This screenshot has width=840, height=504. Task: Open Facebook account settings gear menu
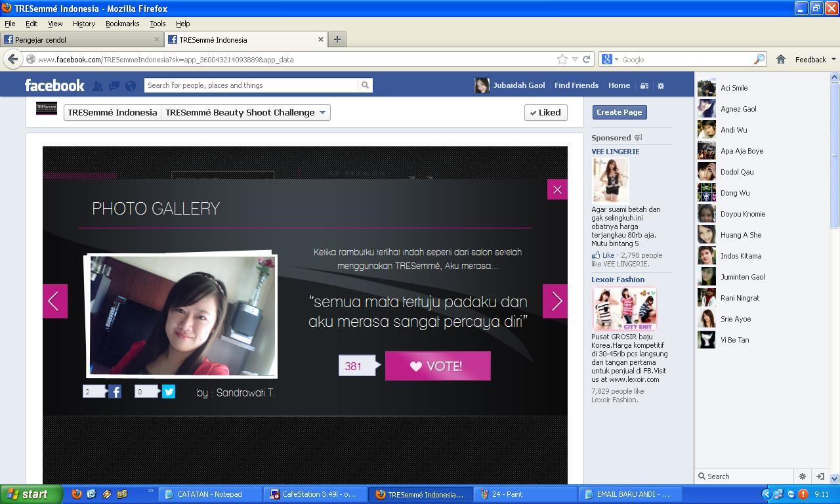(661, 85)
